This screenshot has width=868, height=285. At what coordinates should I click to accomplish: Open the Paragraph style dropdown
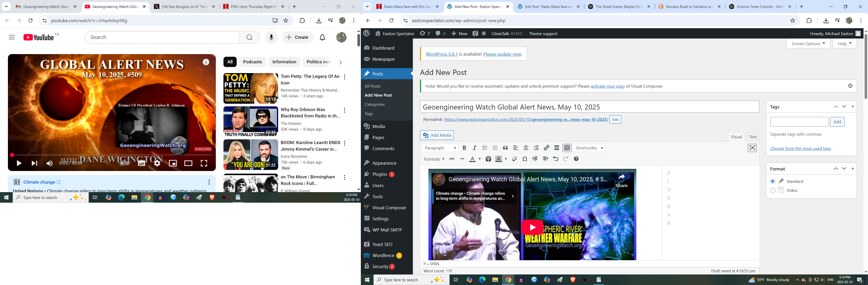tap(440, 148)
